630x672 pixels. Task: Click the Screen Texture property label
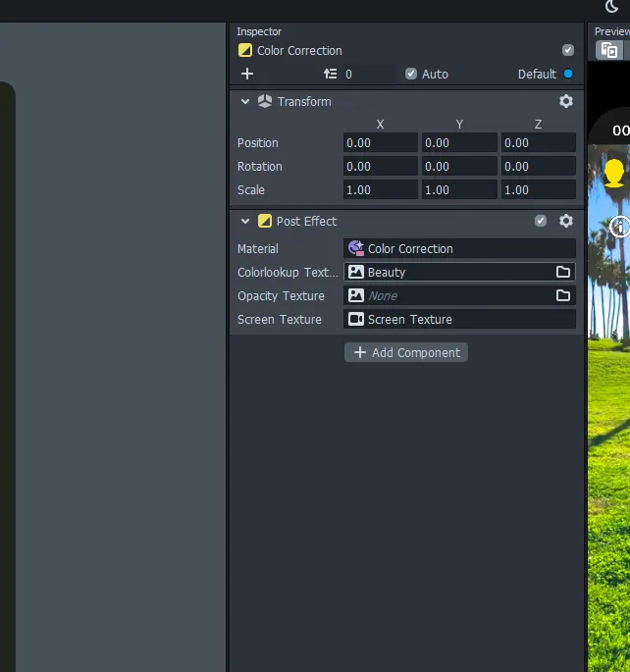[280, 319]
